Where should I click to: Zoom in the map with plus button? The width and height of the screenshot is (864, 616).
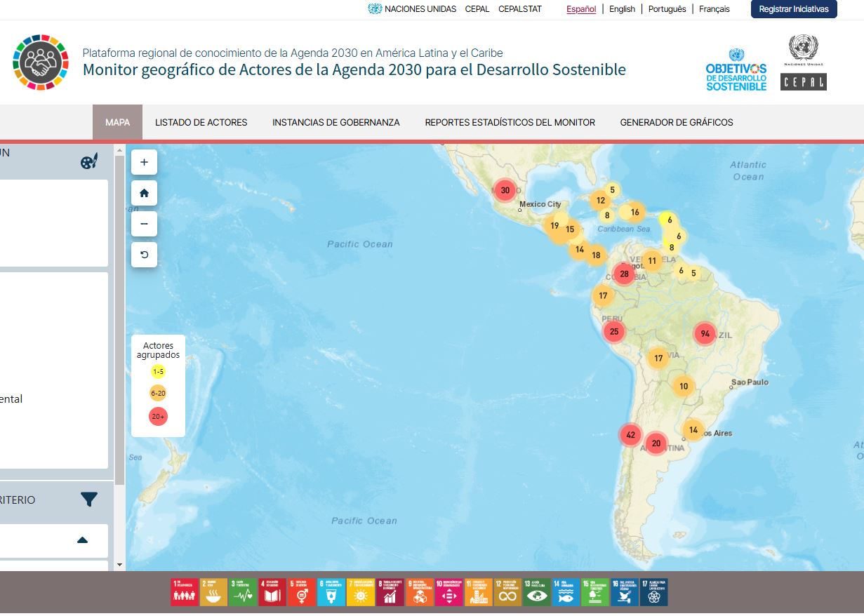[x=144, y=162]
